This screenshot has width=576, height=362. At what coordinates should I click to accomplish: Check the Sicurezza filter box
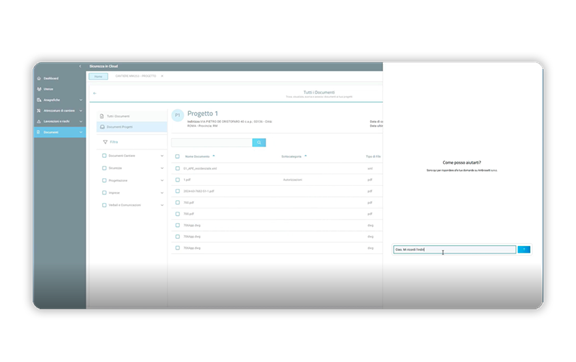click(x=104, y=168)
